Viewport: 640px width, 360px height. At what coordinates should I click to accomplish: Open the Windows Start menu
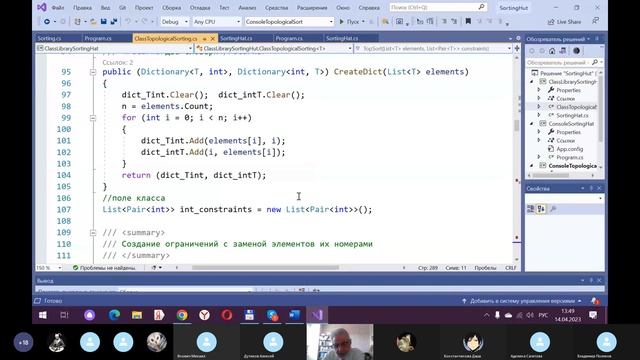(x=42, y=315)
